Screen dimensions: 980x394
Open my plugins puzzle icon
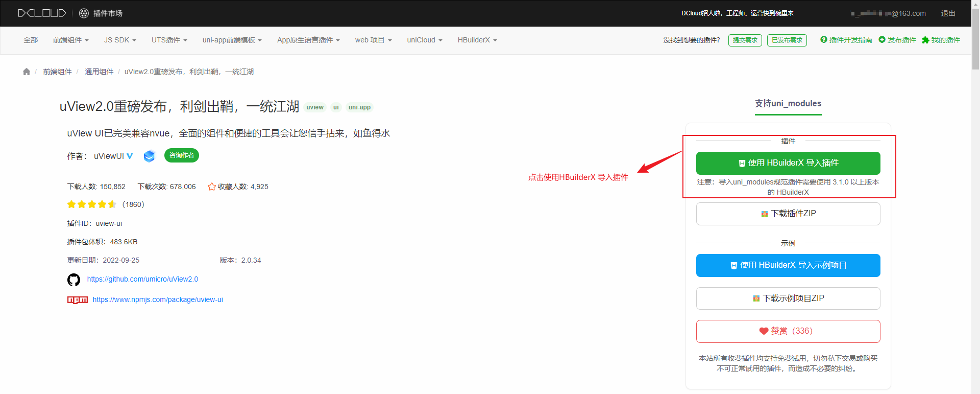[x=925, y=40]
